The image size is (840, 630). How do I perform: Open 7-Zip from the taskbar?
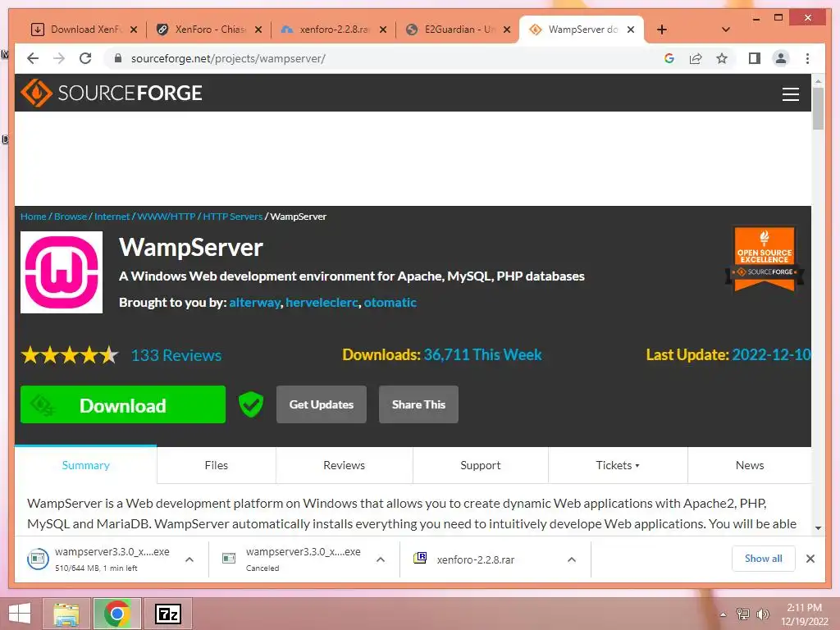pos(167,614)
